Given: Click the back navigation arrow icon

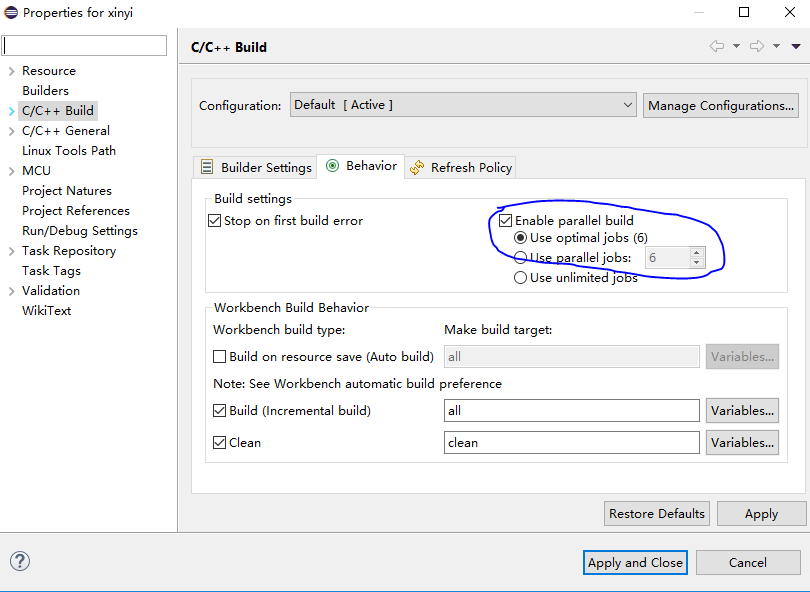Looking at the screenshot, I should point(716,47).
